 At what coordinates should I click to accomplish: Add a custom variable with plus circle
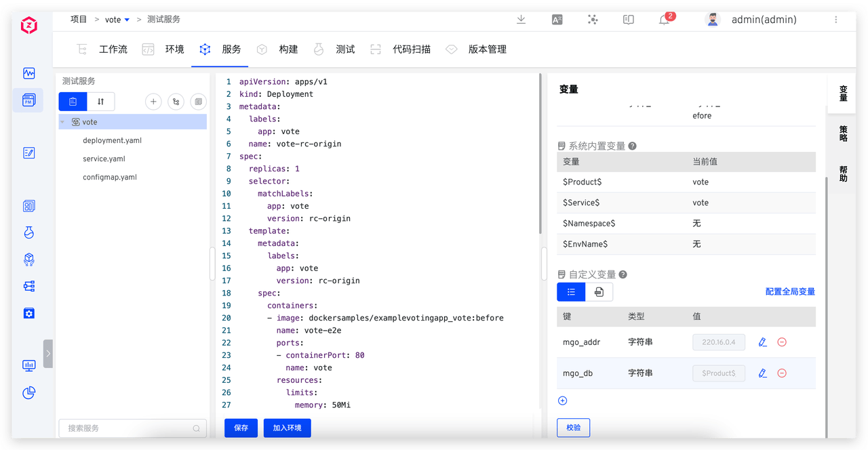[562, 401]
